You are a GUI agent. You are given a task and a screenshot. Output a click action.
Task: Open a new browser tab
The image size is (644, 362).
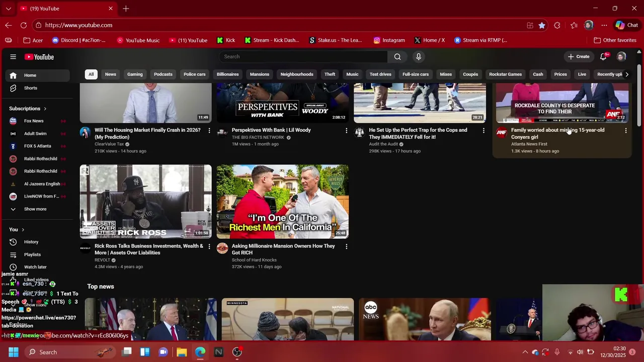click(x=126, y=9)
